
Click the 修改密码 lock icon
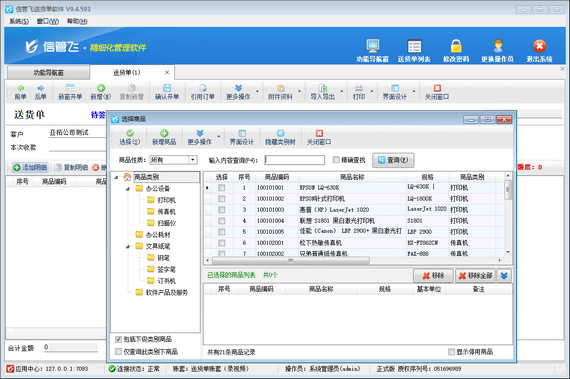pyautogui.click(x=456, y=47)
